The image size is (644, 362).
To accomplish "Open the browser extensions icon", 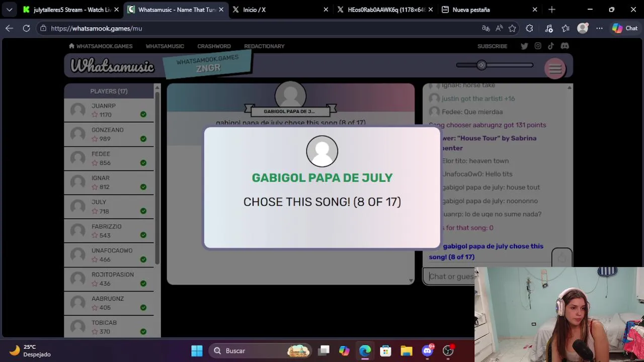I will (x=529, y=29).
